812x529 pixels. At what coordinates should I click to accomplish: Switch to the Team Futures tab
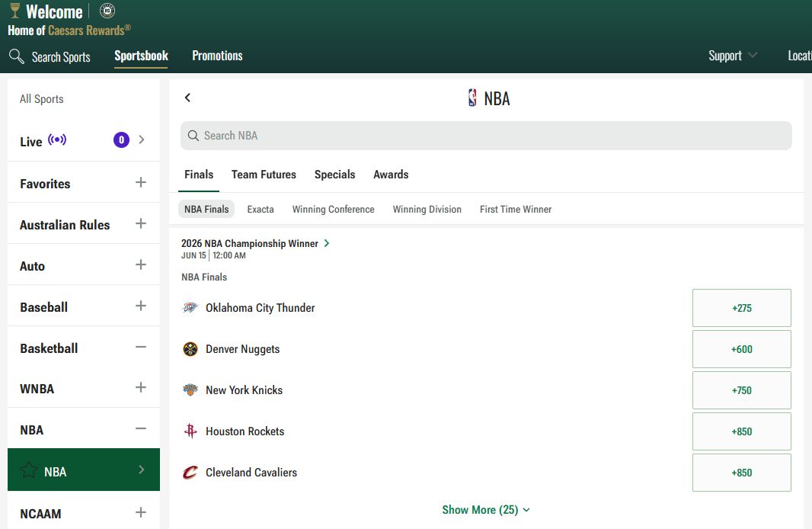[x=264, y=175]
